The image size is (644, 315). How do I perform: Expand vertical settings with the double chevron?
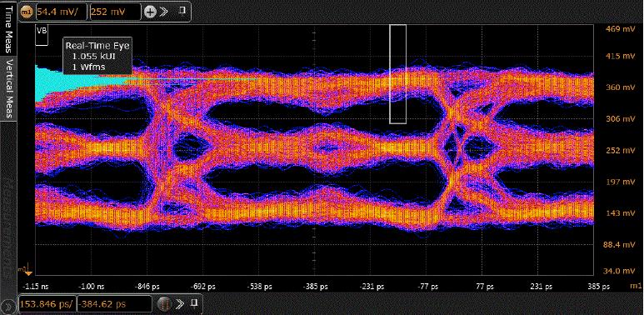pyautogui.click(x=164, y=12)
